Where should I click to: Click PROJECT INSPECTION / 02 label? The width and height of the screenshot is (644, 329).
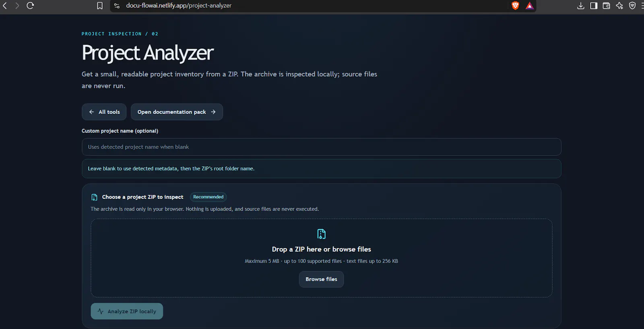(x=120, y=34)
